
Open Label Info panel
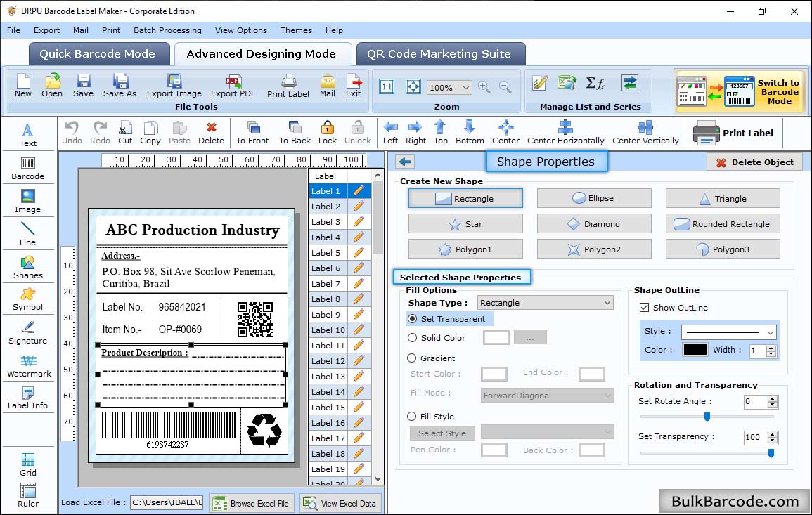(x=28, y=398)
